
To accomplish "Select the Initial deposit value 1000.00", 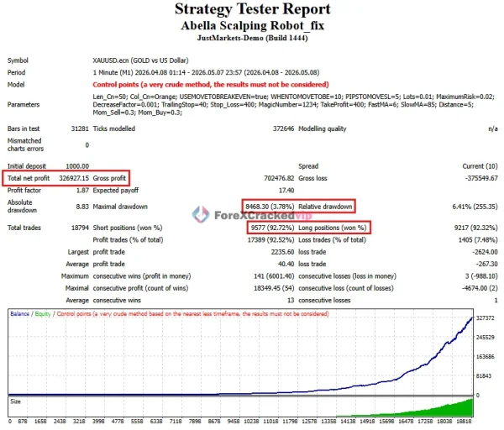I will pos(77,166).
